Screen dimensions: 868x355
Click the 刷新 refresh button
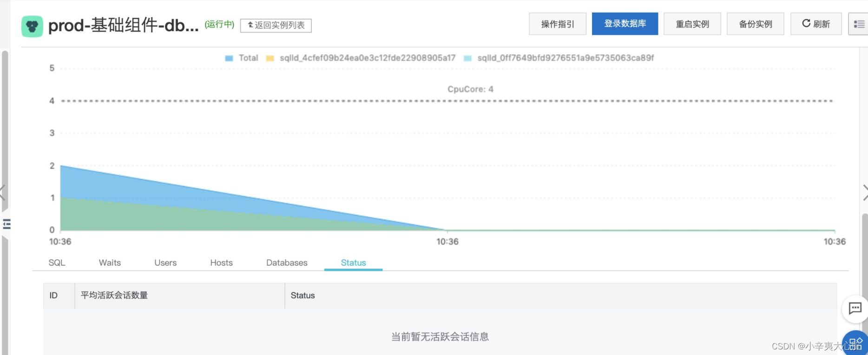coord(816,24)
